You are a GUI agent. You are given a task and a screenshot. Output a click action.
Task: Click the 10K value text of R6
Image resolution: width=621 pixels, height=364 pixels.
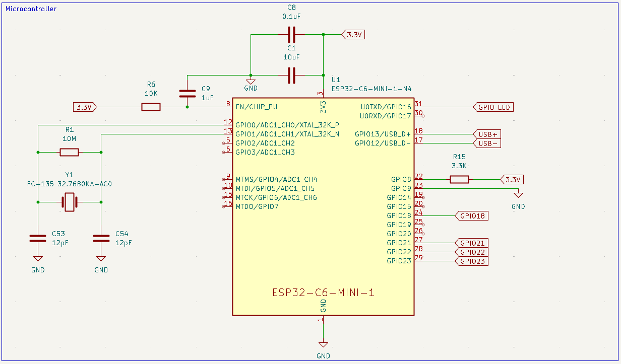(151, 94)
